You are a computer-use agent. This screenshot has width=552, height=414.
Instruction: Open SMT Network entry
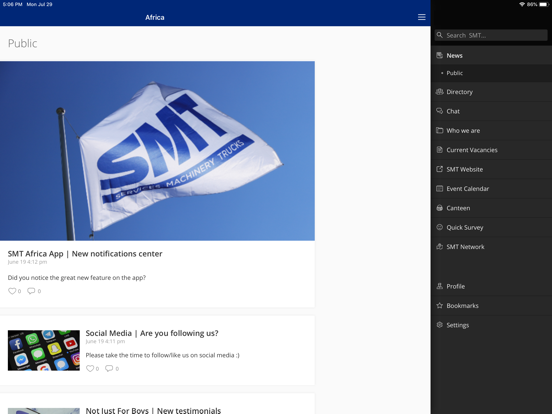(491, 246)
